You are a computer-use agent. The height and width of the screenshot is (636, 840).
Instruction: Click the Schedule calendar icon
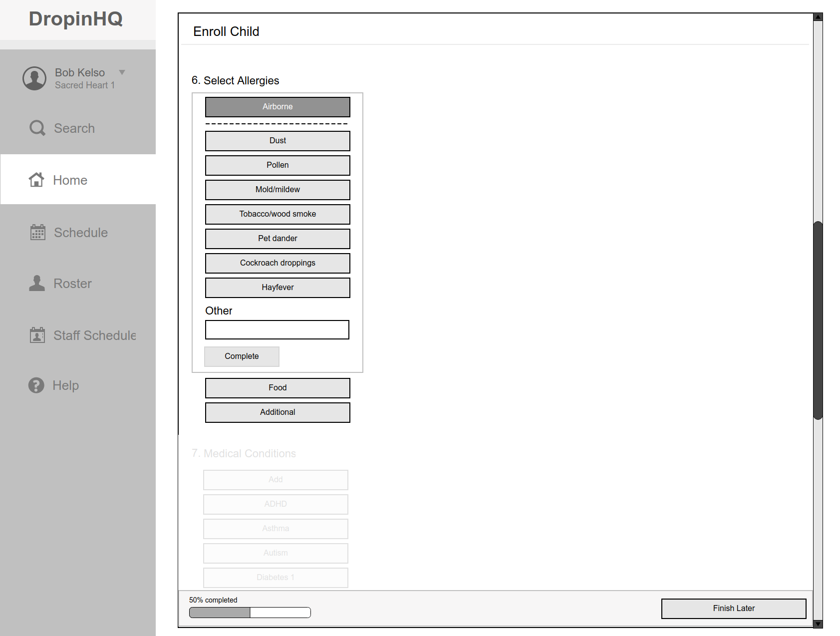click(38, 232)
